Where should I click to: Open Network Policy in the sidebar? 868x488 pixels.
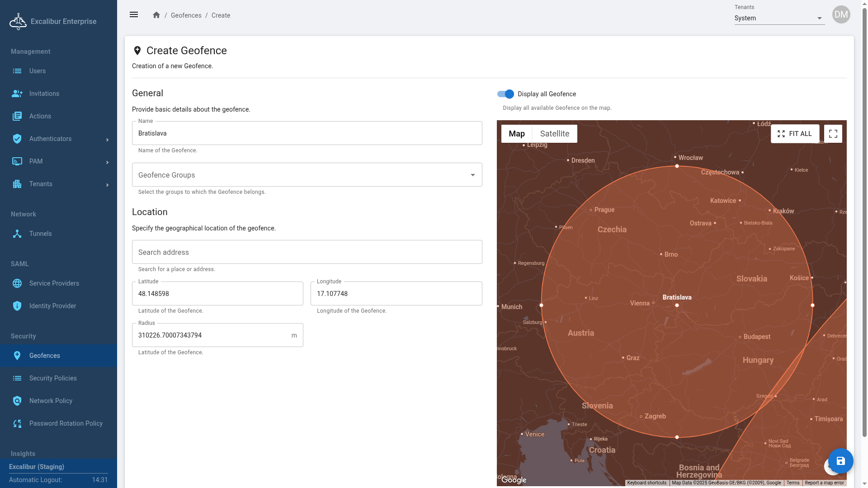[x=51, y=401]
